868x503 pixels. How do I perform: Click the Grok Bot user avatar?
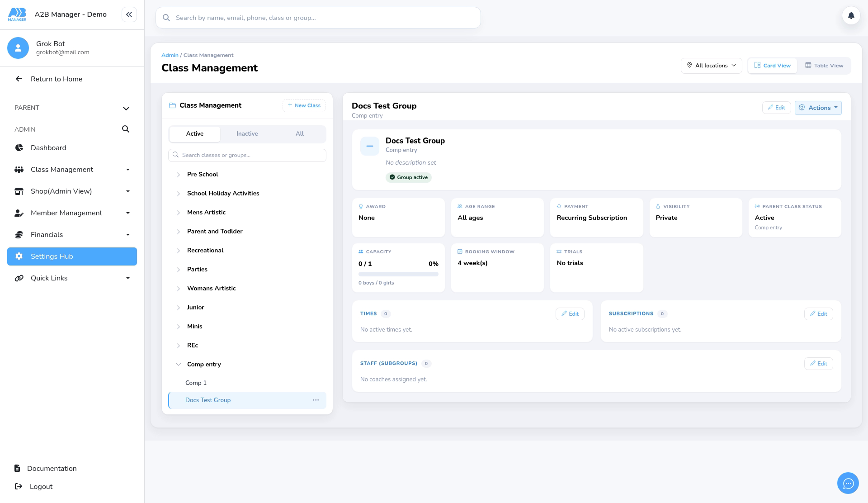pyautogui.click(x=18, y=48)
